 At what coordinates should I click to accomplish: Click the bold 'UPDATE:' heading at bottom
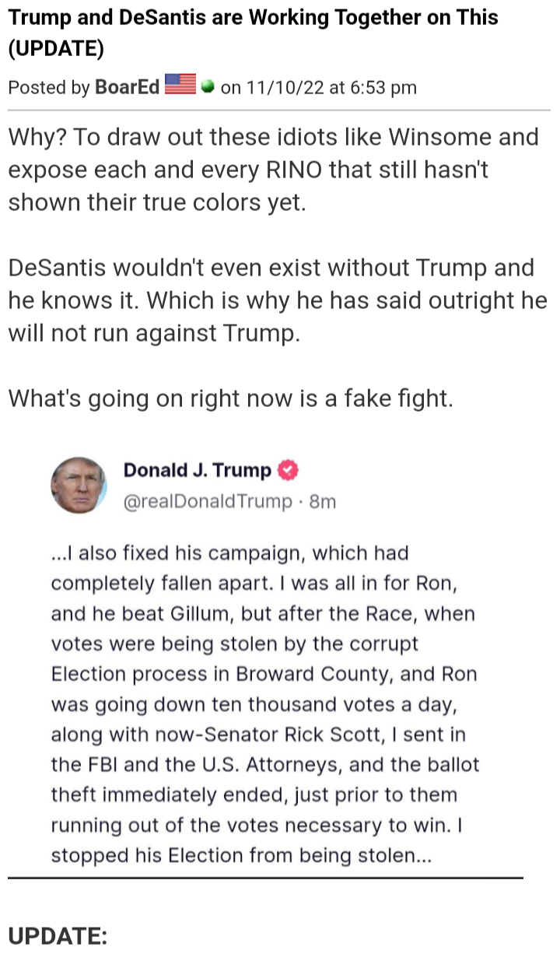point(58,935)
